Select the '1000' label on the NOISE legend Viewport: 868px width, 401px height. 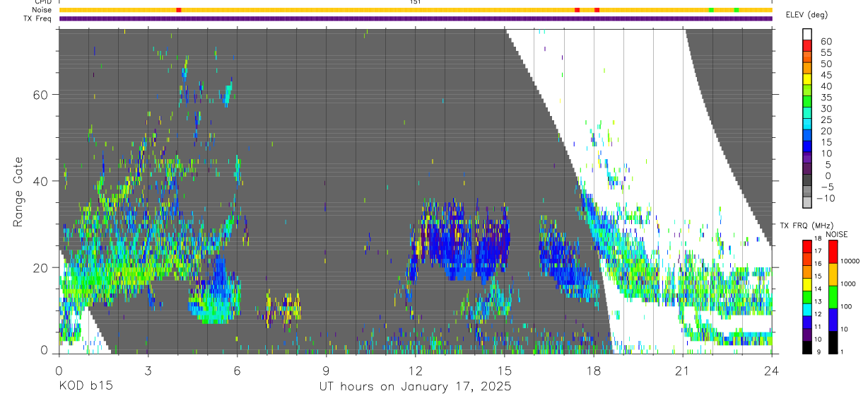[x=848, y=284]
